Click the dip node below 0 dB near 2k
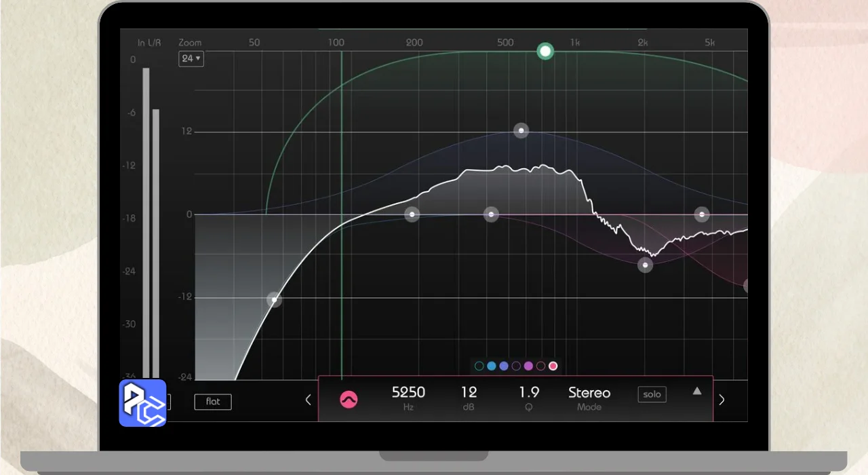The width and height of the screenshot is (868, 475). point(646,265)
